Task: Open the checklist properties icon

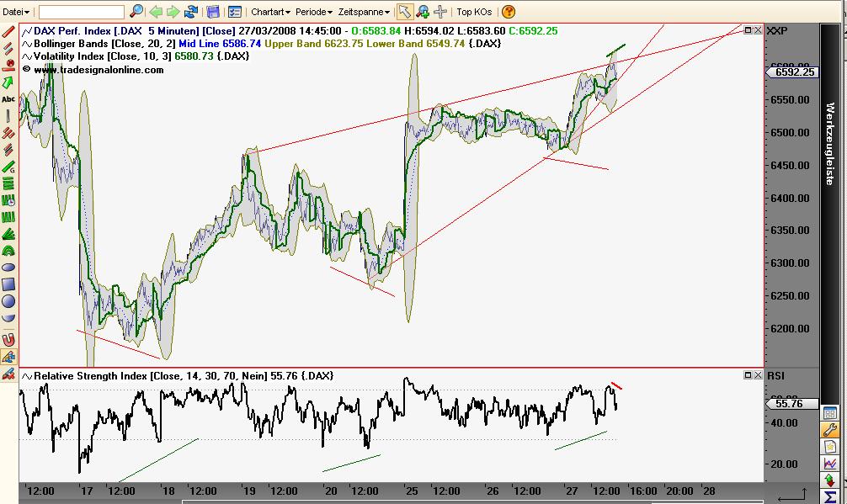Action: click(x=234, y=11)
